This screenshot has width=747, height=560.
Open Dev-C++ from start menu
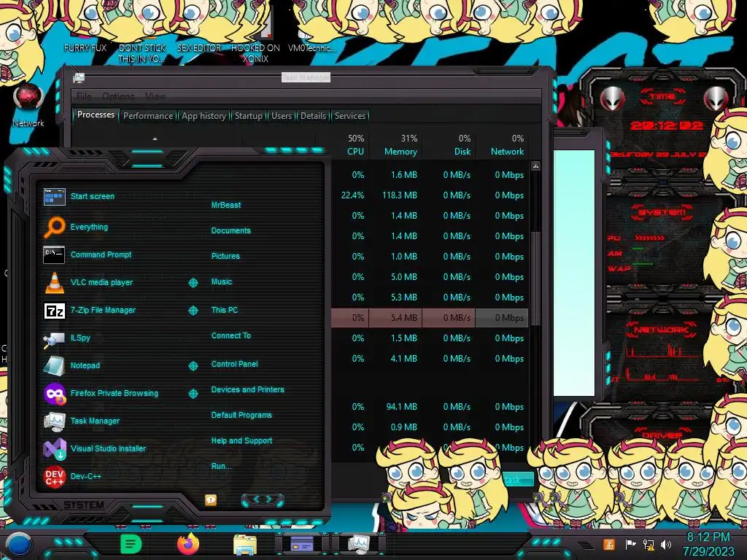coord(54,477)
